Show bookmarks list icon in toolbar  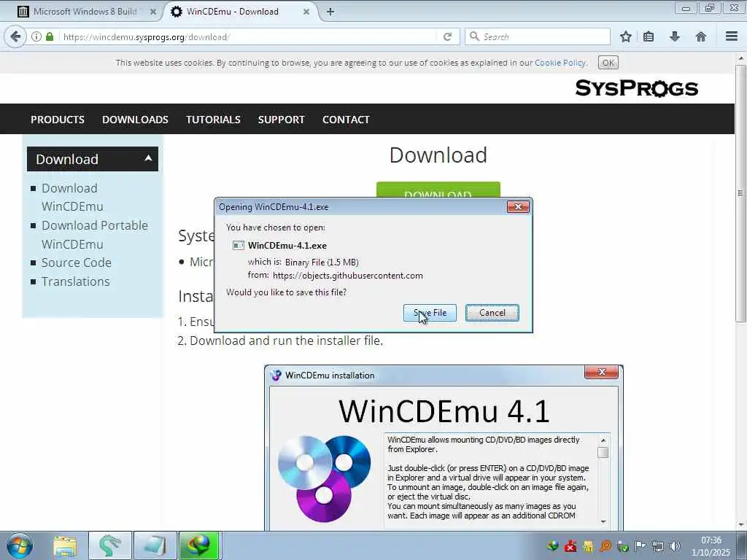tap(649, 36)
